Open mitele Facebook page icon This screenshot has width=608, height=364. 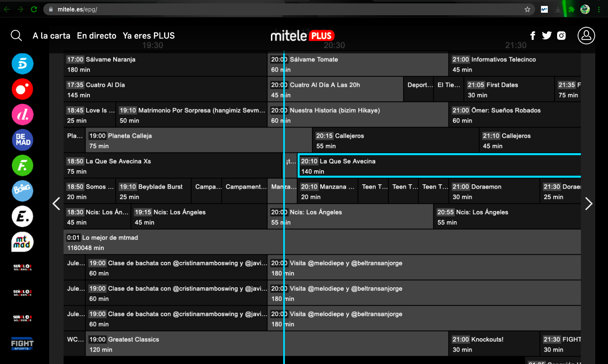click(x=533, y=36)
